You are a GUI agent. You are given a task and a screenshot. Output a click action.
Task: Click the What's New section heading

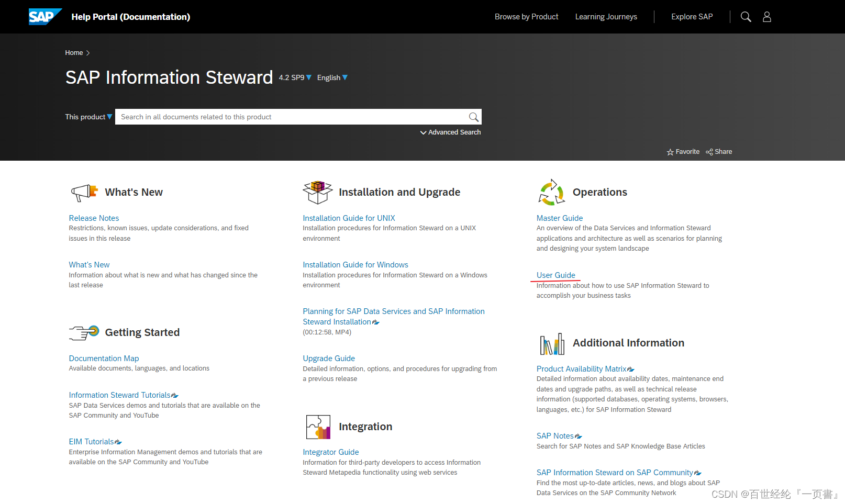(x=134, y=192)
